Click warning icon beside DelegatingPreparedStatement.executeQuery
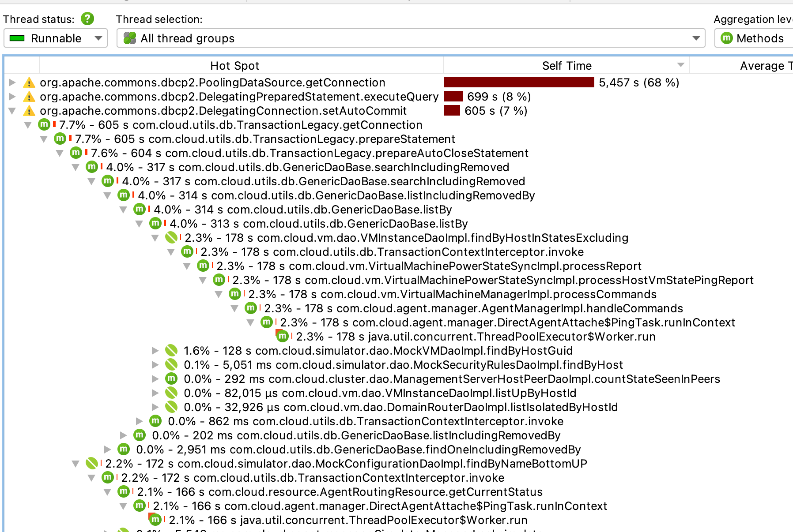 pos(29,97)
